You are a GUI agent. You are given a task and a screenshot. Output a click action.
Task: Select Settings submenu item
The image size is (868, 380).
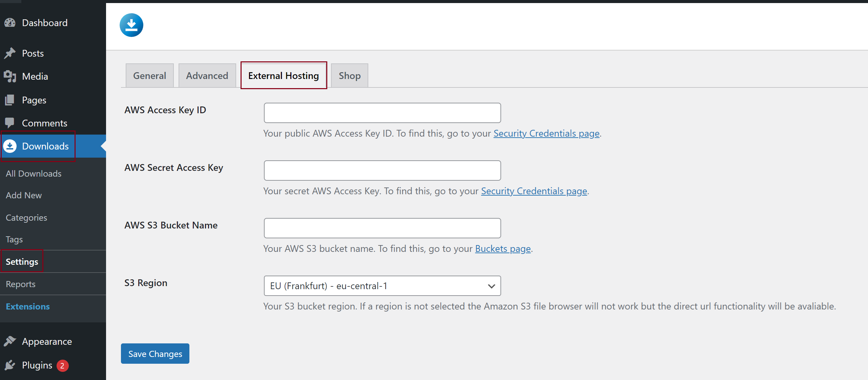point(22,262)
